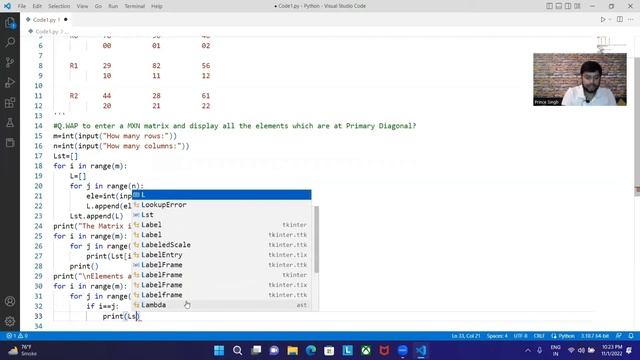This screenshot has height=360, width=640.
Task: Show hidden system tray icons chevron
Action: pos(528,351)
